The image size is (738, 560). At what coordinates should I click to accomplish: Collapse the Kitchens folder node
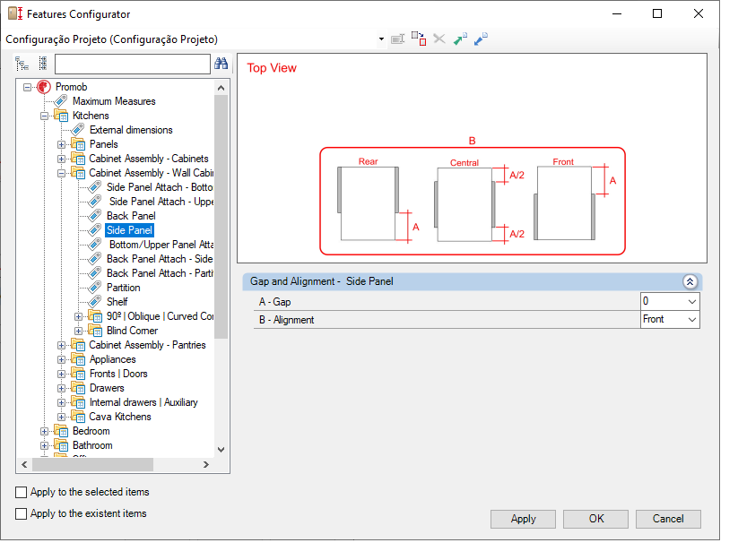[x=44, y=116]
